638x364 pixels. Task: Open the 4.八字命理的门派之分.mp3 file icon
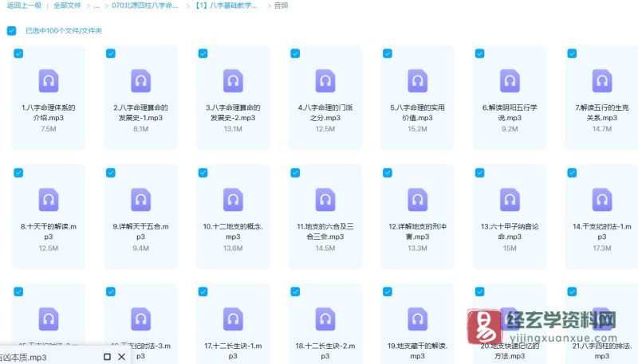(x=325, y=80)
